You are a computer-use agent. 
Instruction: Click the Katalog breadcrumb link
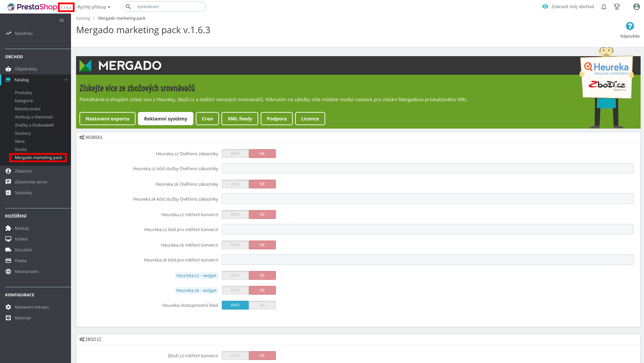83,18
